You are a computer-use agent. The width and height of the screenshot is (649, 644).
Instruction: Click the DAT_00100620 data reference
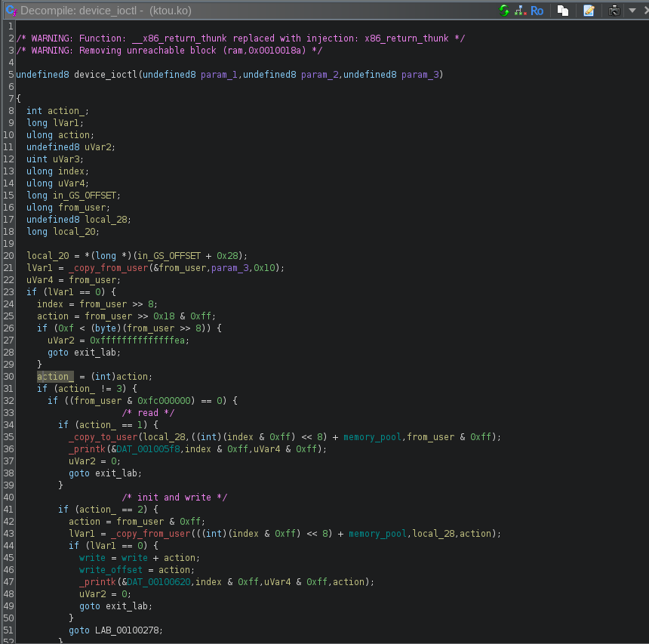[158, 582]
